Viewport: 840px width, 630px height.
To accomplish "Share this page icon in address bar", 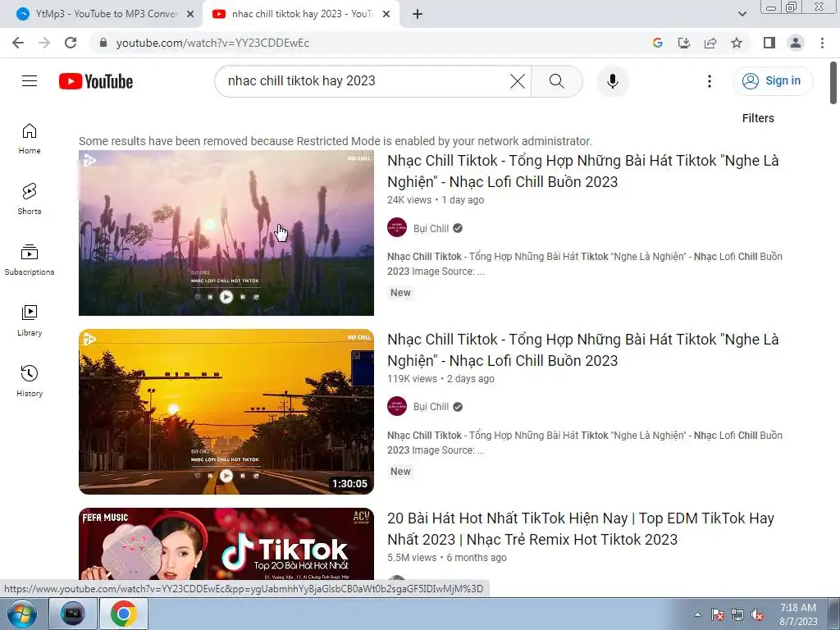I will click(x=710, y=43).
